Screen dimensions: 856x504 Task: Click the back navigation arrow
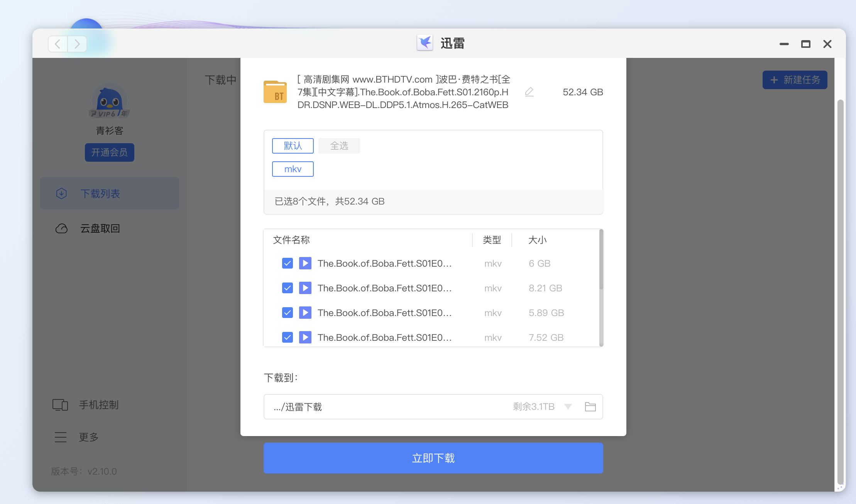(58, 44)
